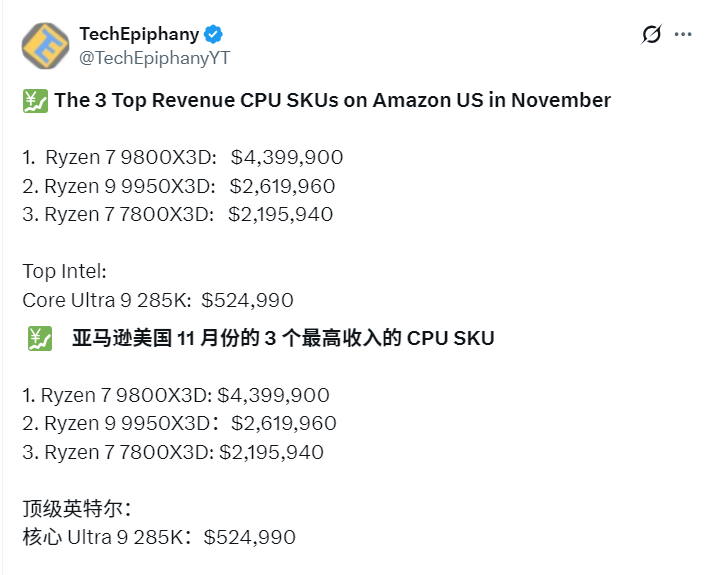
Task: Click the English Ryzen 7 9800X3D $4,399,900 line
Action: tap(183, 157)
